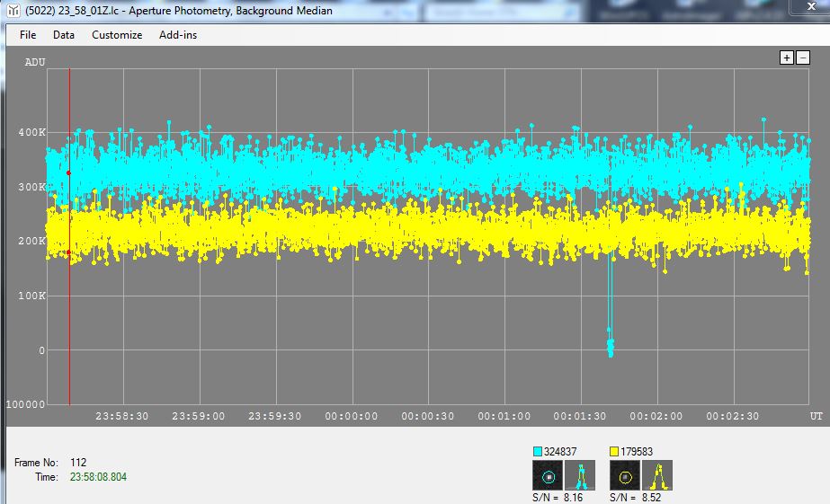Click the green time value 23:58:08.804

(98, 477)
